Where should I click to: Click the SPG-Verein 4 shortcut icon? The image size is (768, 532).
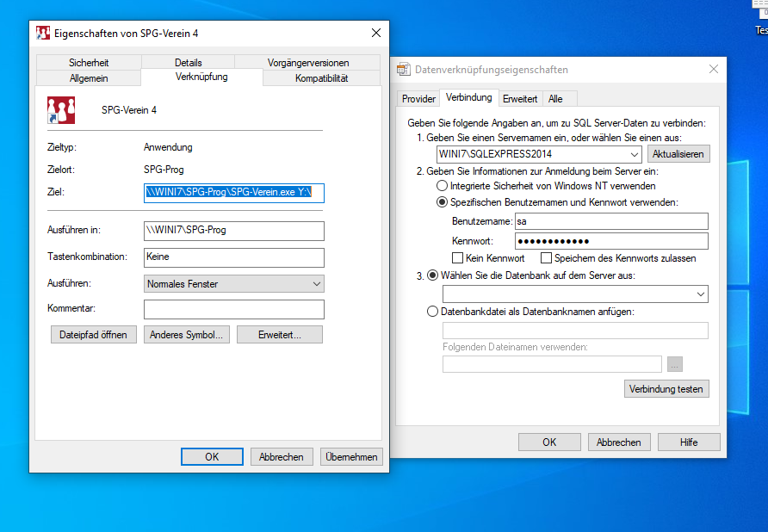click(x=59, y=110)
